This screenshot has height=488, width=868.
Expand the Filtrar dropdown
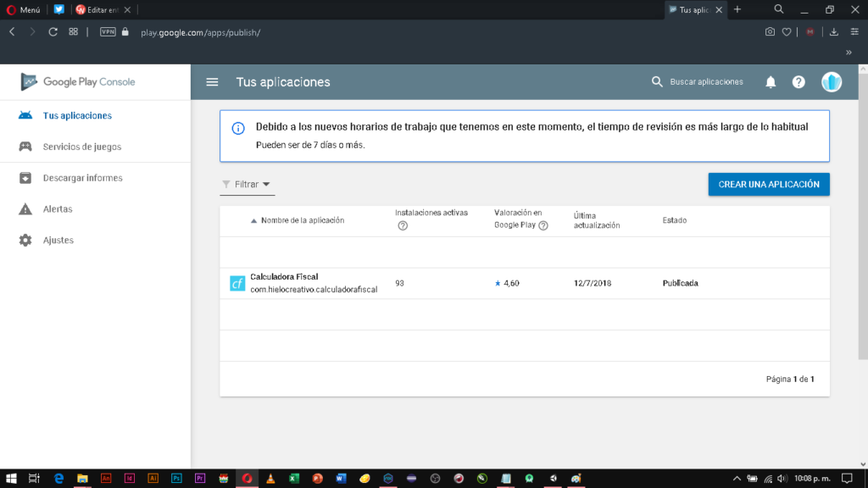pyautogui.click(x=247, y=184)
